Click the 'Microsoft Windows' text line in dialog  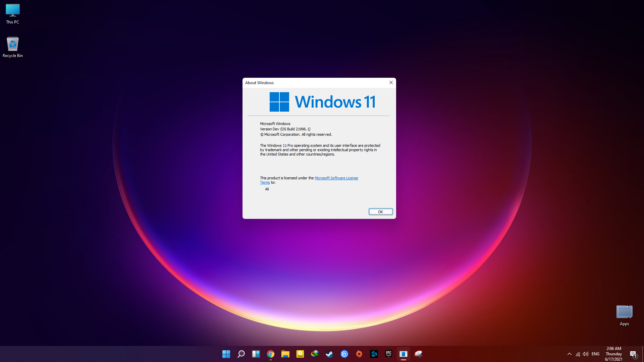tap(275, 124)
